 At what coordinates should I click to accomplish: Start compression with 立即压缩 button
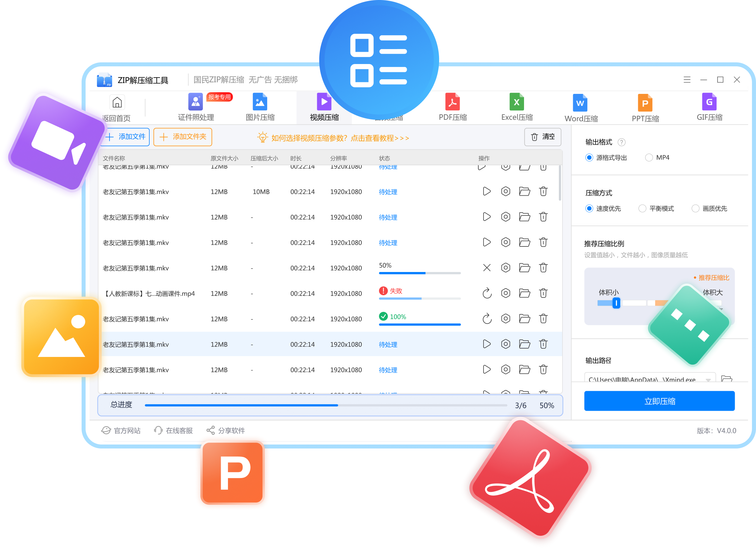pyautogui.click(x=659, y=401)
